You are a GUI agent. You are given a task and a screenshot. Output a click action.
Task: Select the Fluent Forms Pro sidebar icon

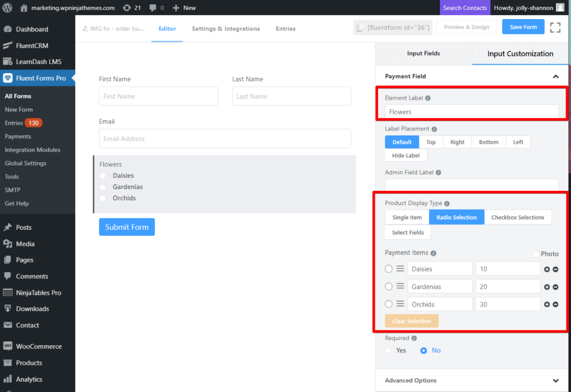8,78
